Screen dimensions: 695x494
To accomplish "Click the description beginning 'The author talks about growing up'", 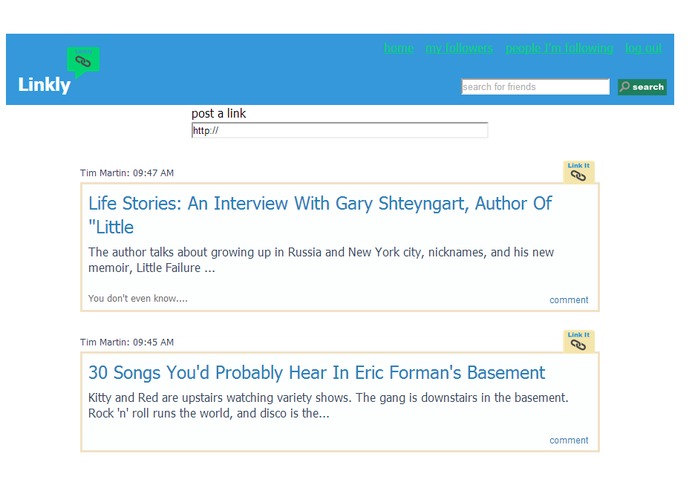I will coord(321,260).
